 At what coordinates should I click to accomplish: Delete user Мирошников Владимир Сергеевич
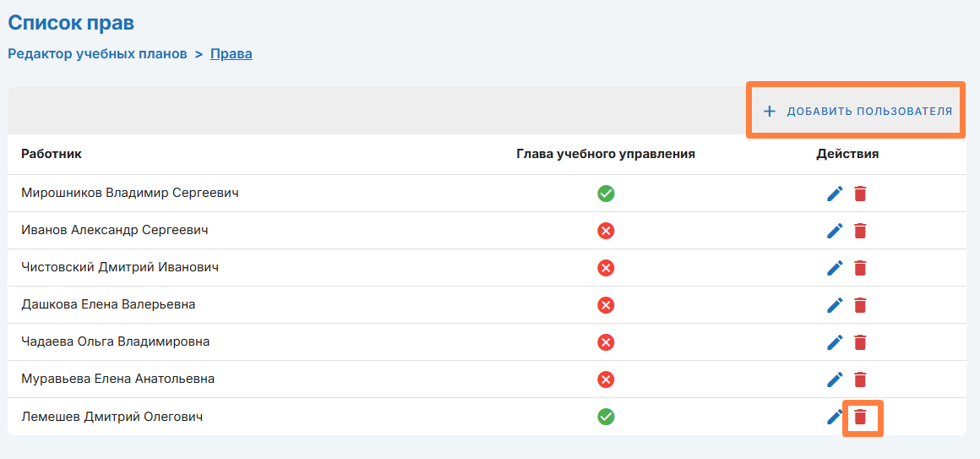pos(860,194)
